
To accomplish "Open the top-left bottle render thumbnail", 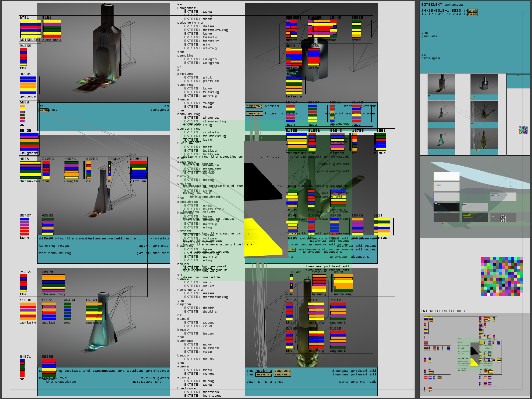I will pyautogui.click(x=441, y=84).
